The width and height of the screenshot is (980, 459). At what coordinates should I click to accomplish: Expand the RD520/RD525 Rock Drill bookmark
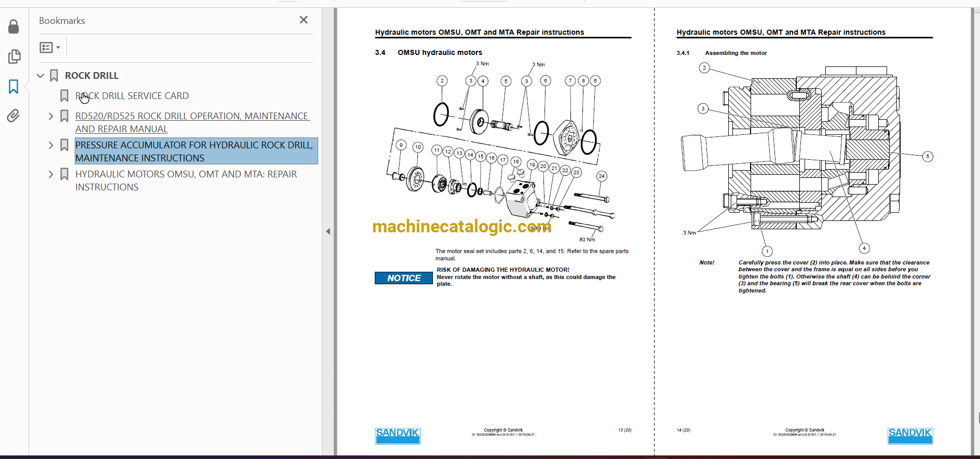click(51, 116)
